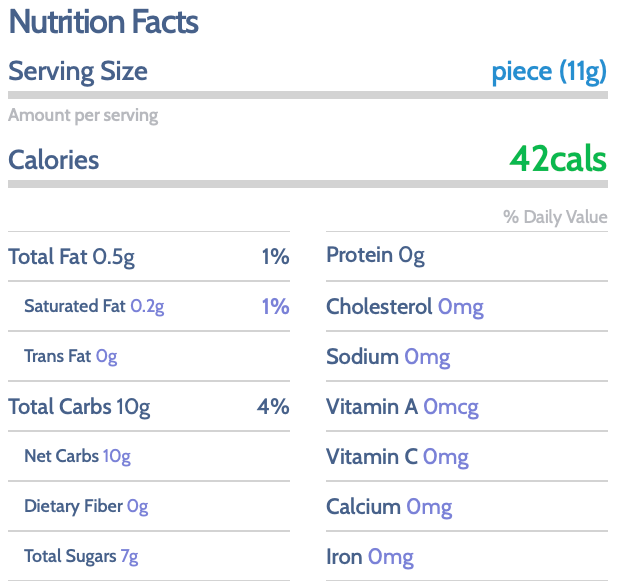This screenshot has width=627, height=584.
Task: Click the Saturated Fat 0.2g value
Action: 147,306
